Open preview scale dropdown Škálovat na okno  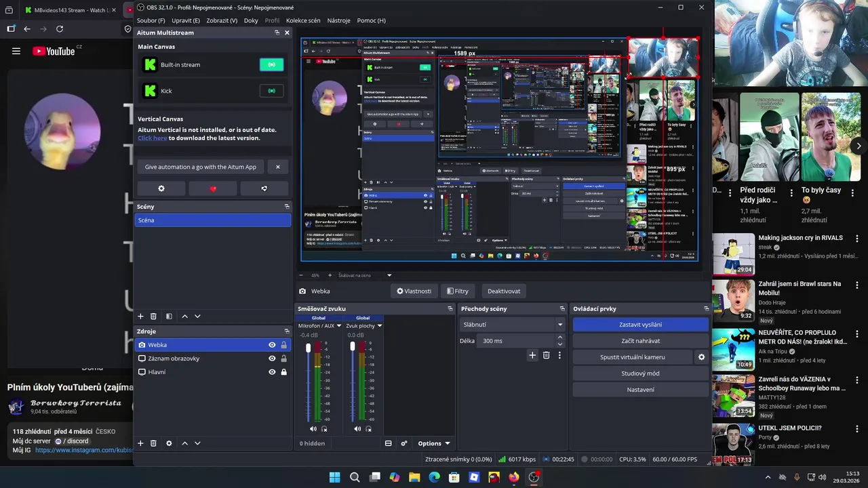coord(365,276)
